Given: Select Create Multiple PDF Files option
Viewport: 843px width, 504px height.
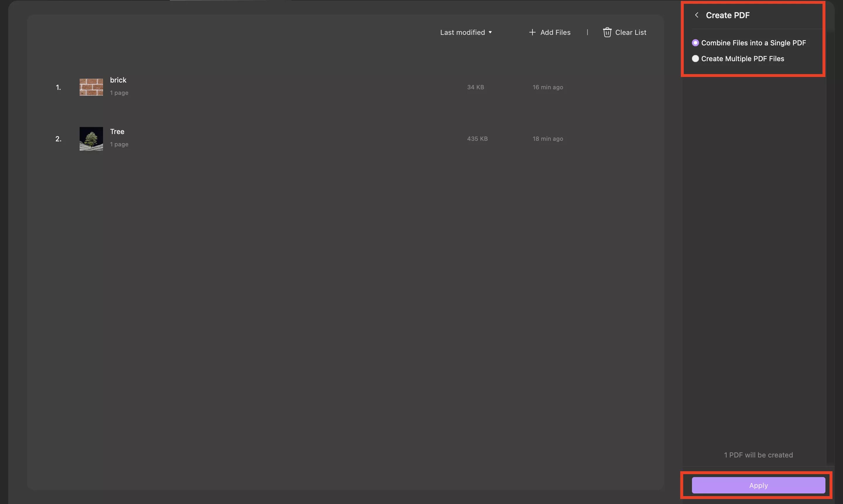Looking at the screenshot, I should pyautogui.click(x=738, y=59).
